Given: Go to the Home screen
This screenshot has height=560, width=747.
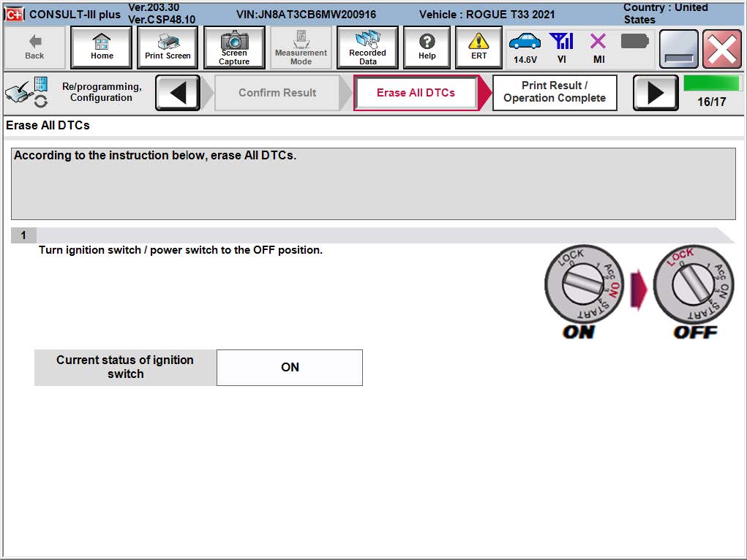Looking at the screenshot, I should [x=102, y=47].
